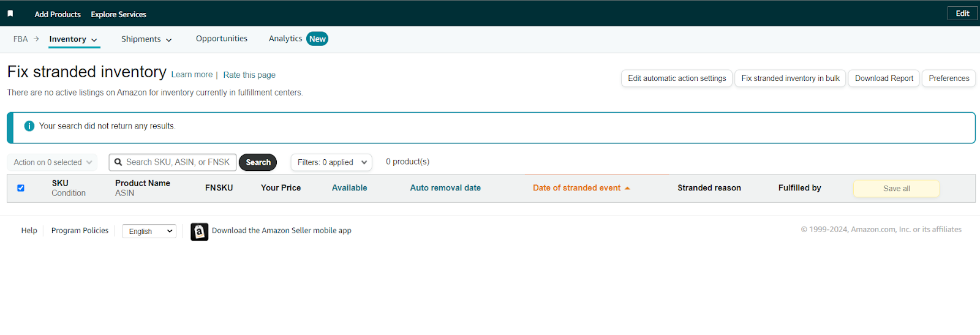The width and height of the screenshot is (980, 335).
Task: Click the Help footer link
Action: (x=29, y=230)
